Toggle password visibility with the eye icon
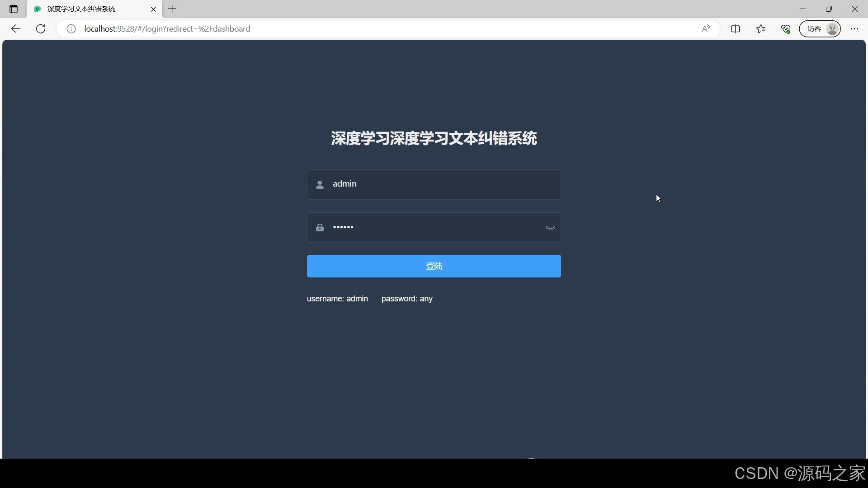868x488 pixels. click(x=551, y=228)
